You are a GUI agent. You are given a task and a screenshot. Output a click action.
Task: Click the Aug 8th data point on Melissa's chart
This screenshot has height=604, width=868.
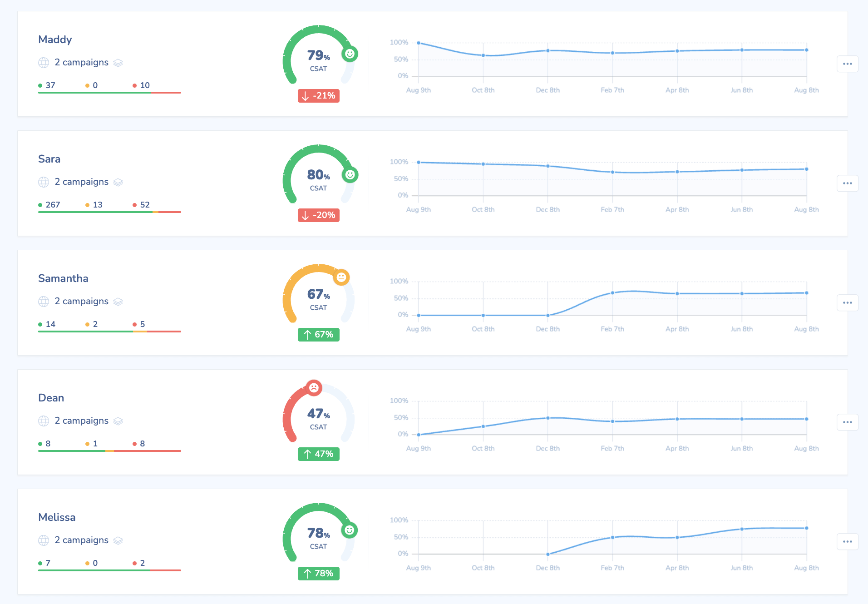(x=806, y=528)
